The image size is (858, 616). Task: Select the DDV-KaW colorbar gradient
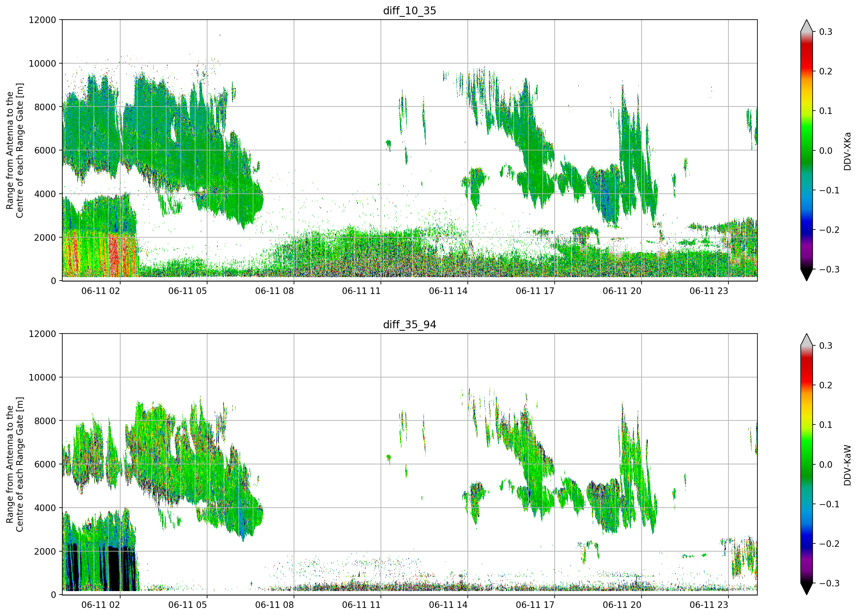pos(807,464)
